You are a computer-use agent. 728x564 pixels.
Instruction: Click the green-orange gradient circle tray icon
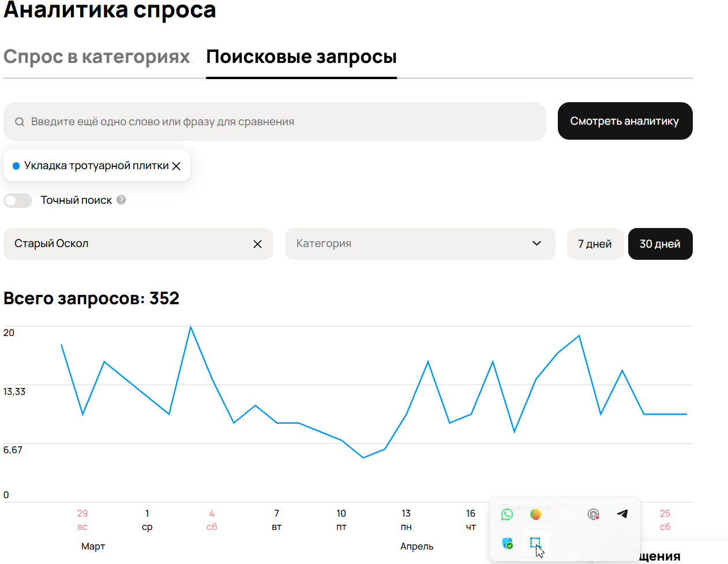point(536,514)
